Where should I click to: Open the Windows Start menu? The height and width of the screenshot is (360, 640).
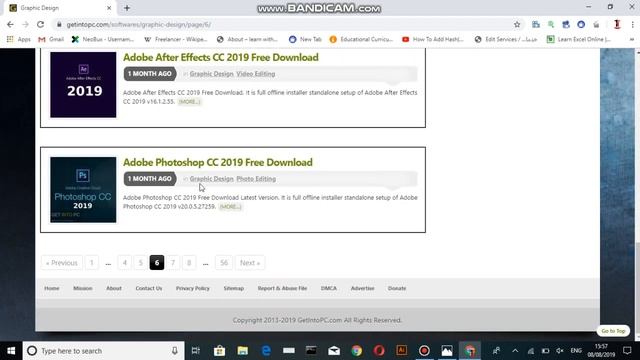pyautogui.click(x=11, y=351)
